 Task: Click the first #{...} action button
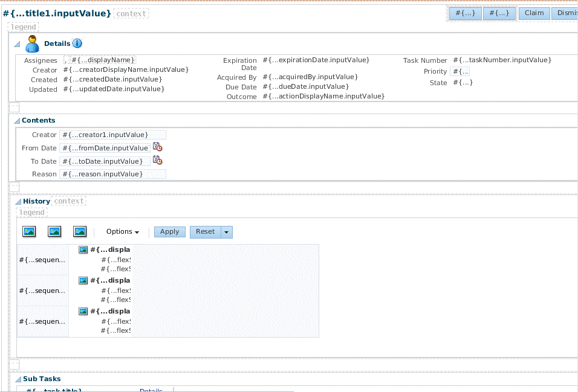[x=465, y=13]
